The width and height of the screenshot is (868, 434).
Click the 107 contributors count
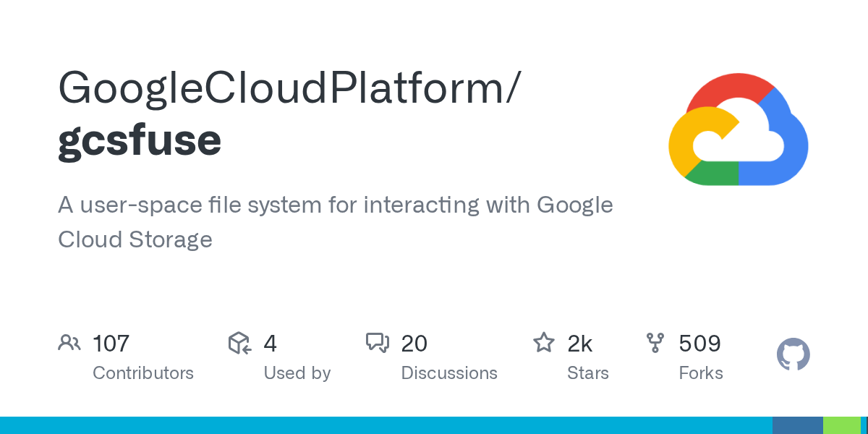111,343
